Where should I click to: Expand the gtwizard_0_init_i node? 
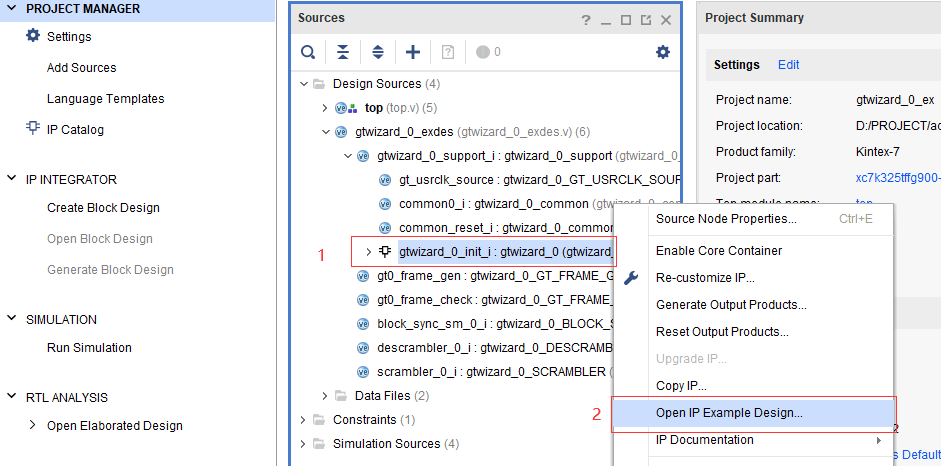click(368, 252)
